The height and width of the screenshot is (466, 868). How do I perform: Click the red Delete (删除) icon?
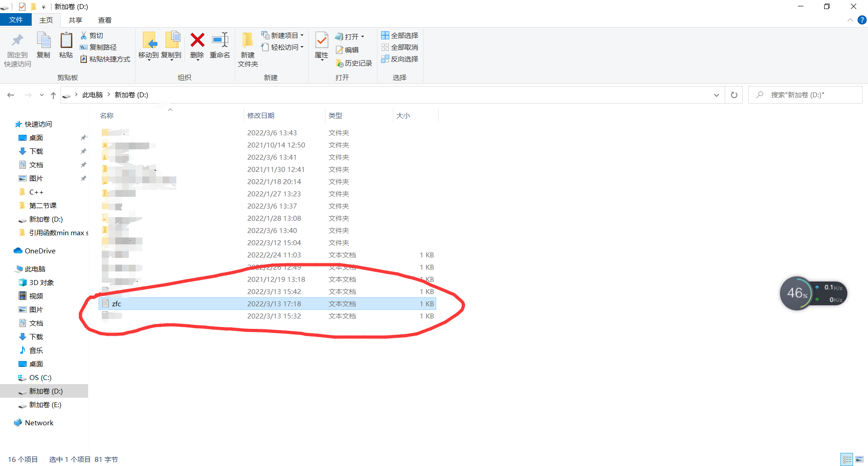click(197, 40)
